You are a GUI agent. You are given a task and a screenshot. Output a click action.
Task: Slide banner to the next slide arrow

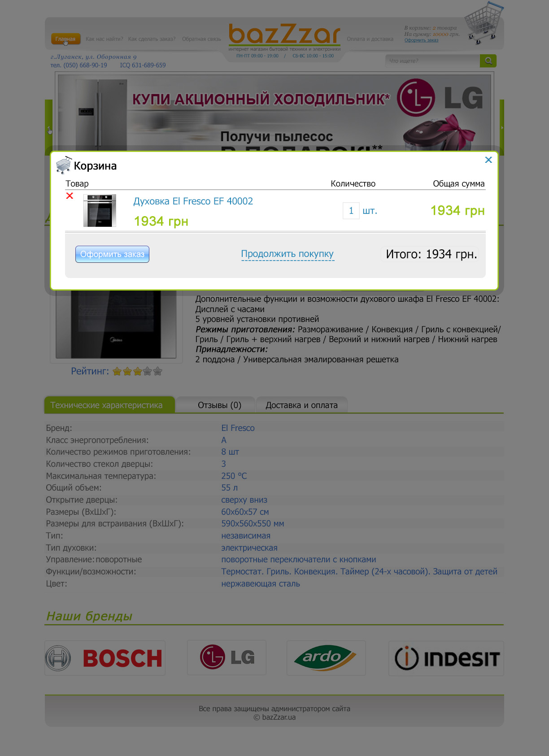(502, 128)
